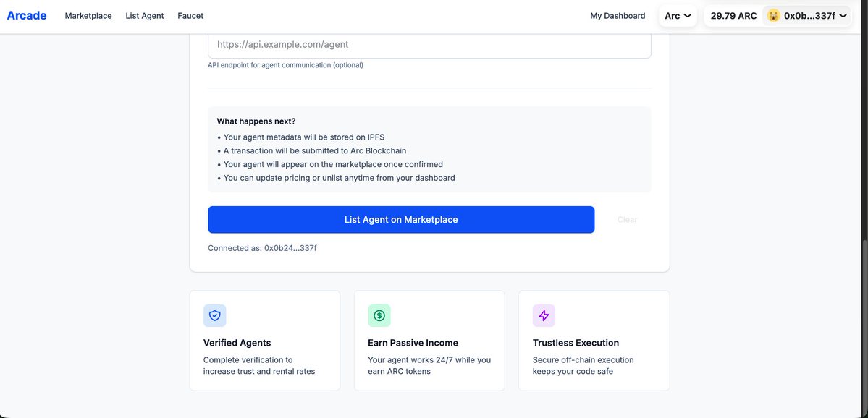Go to List Agent page
The image size is (868, 418).
(x=145, y=16)
